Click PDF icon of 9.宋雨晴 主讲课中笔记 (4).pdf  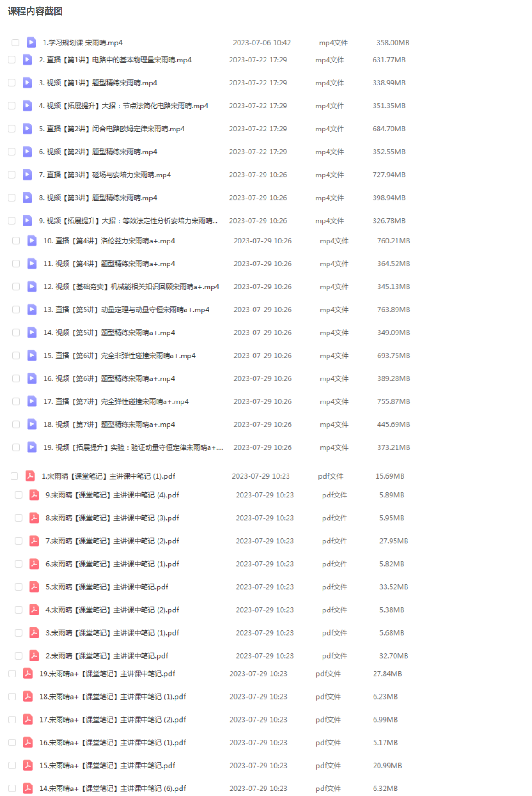34,495
